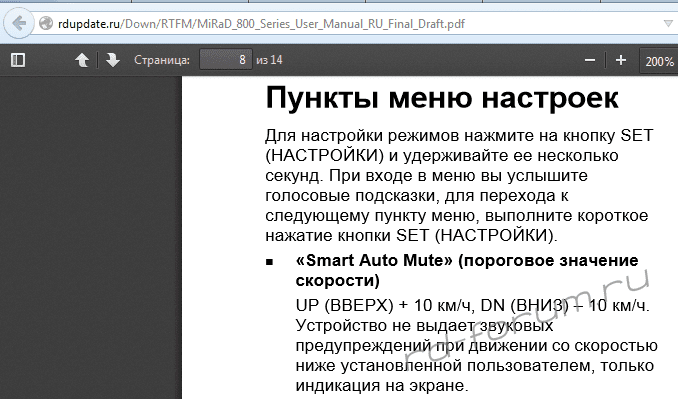Image resolution: width=678 pixels, height=399 pixels.
Task: Click the rd-forum.ru watermark text
Action: [527, 316]
